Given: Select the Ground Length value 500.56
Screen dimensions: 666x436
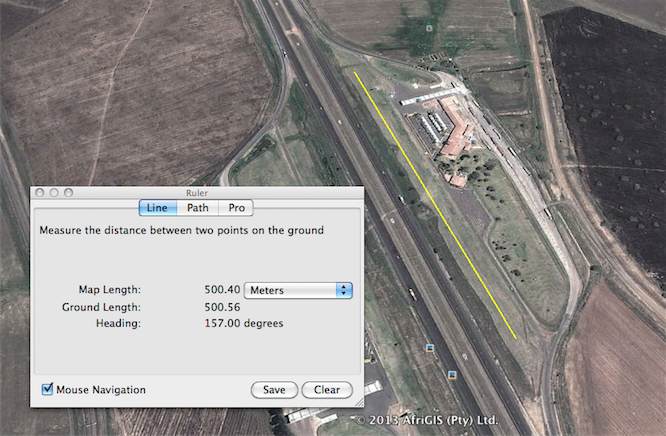Looking at the screenshot, I should 222,307.
